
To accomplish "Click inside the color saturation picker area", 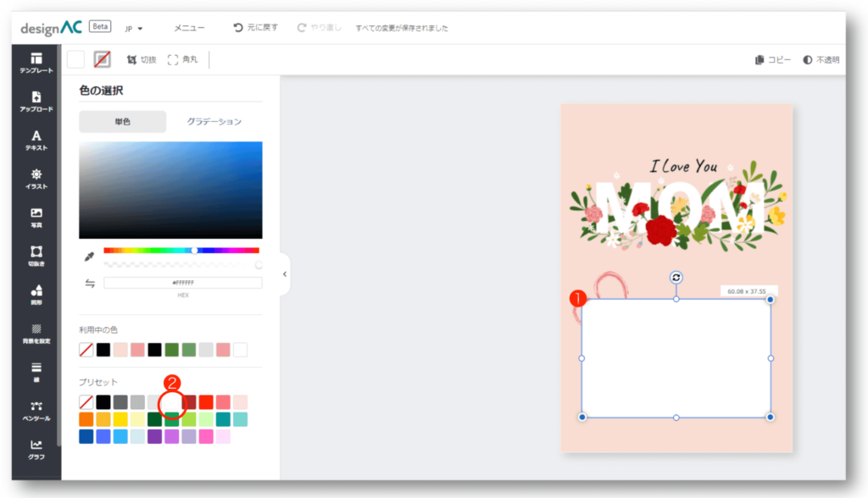I will point(170,190).
